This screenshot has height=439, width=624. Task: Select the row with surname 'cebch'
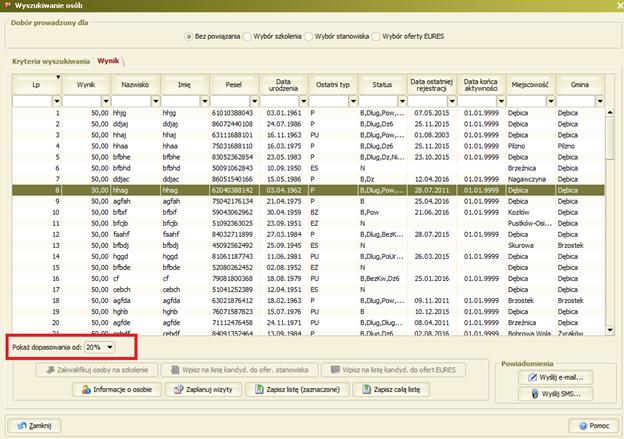tap(308, 290)
